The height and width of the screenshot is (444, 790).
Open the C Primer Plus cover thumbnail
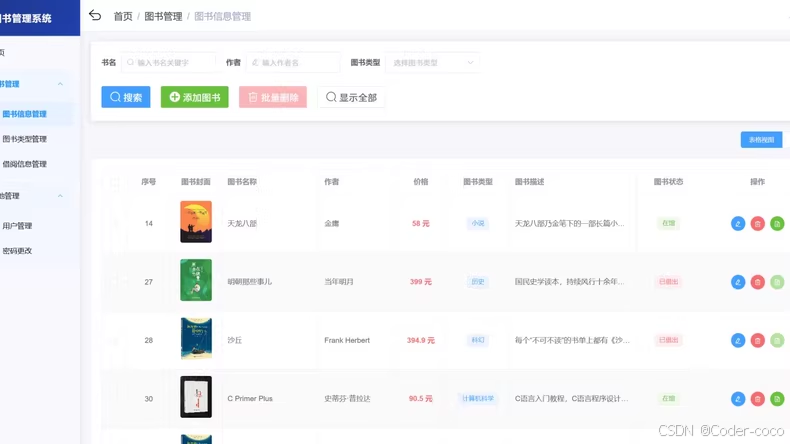click(196, 397)
